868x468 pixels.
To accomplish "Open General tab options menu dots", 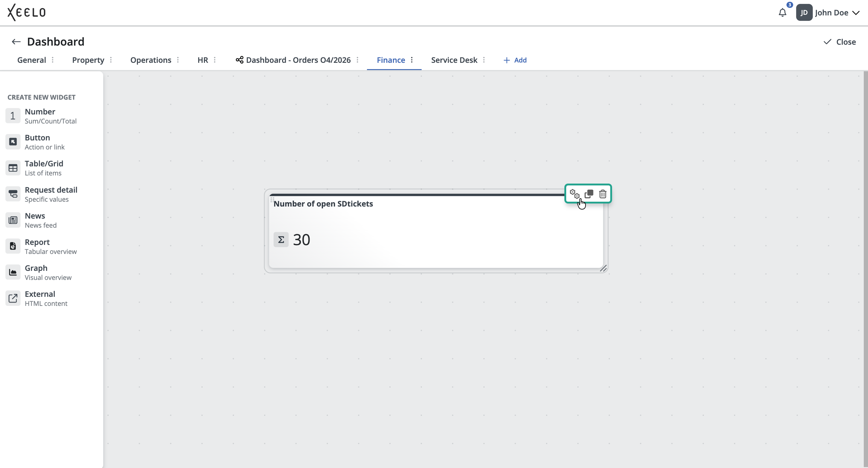I will click(x=53, y=60).
